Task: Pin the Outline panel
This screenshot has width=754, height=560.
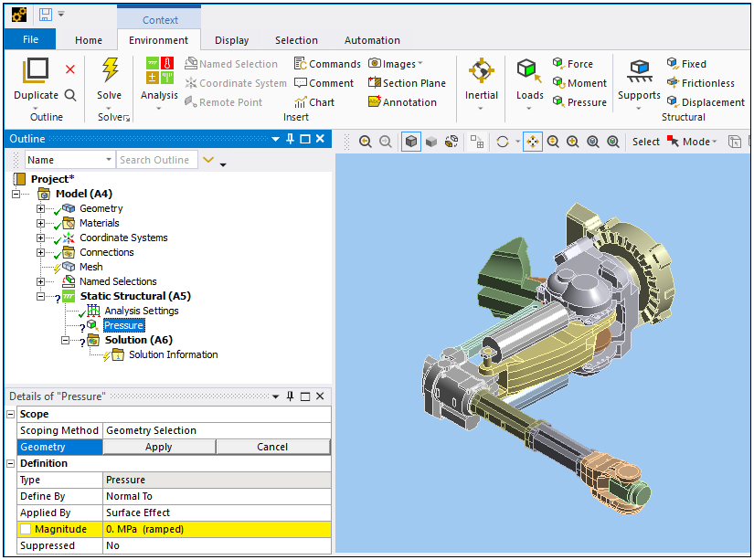Action: pyautogui.click(x=291, y=139)
